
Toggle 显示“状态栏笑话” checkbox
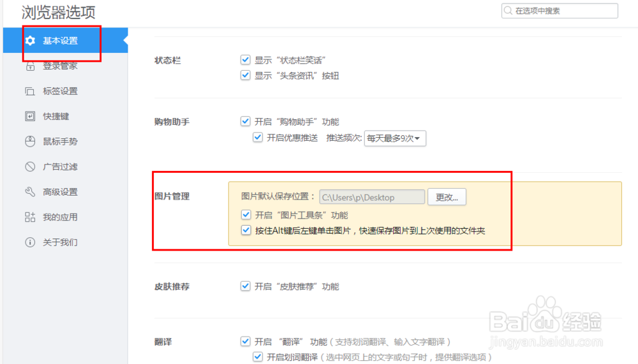click(x=246, y=60)
